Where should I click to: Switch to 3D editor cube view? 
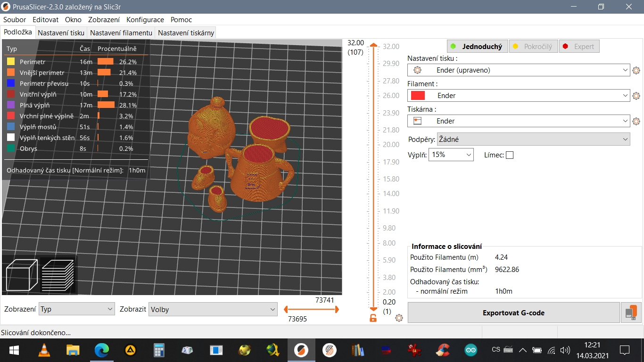click(21, 274)
